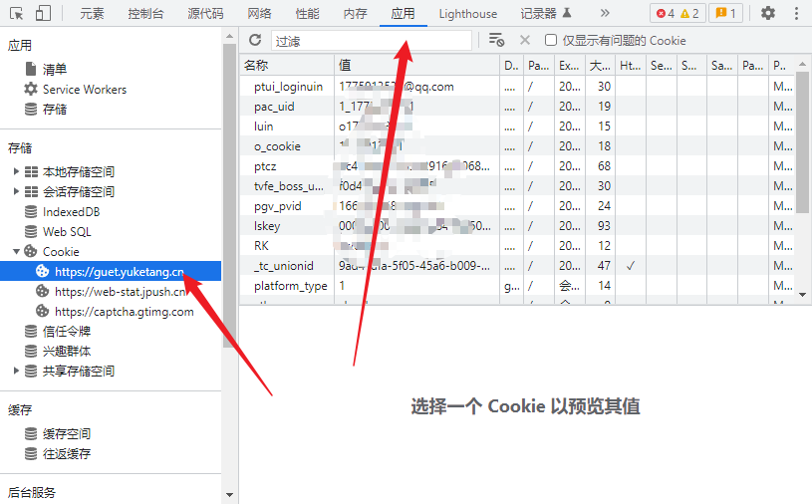
Task: Refresh the cookie table
Action: (x=255, y=41)
